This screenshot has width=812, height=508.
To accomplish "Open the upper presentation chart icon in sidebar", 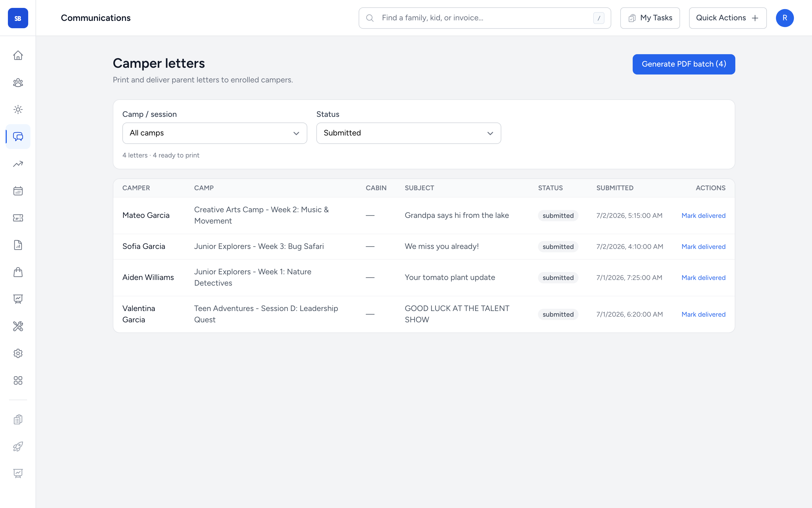I will [18, 299].
